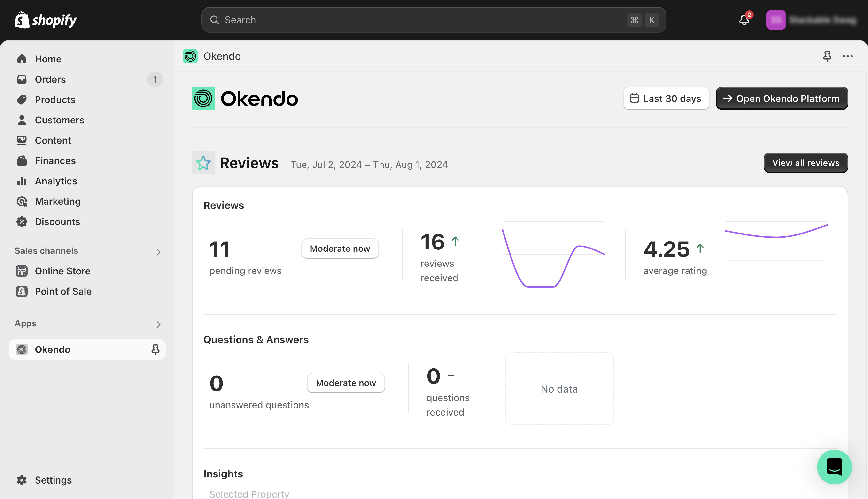Go to Home in sidebar

87,59
